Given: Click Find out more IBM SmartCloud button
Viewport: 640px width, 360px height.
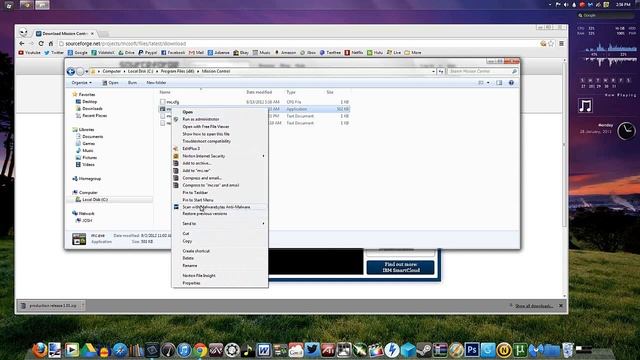Looking at the screenshot, I should click(400, 267).
